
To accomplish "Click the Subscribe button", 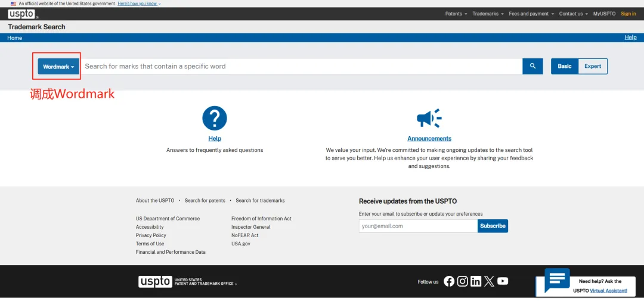I will click(x=493, y=226).
